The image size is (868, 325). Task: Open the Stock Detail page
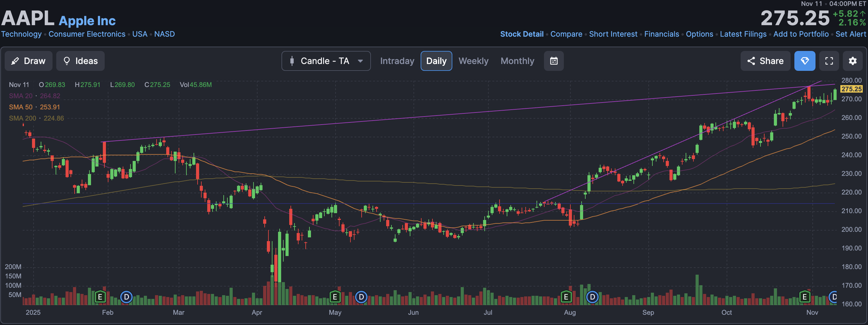(522, 34)
